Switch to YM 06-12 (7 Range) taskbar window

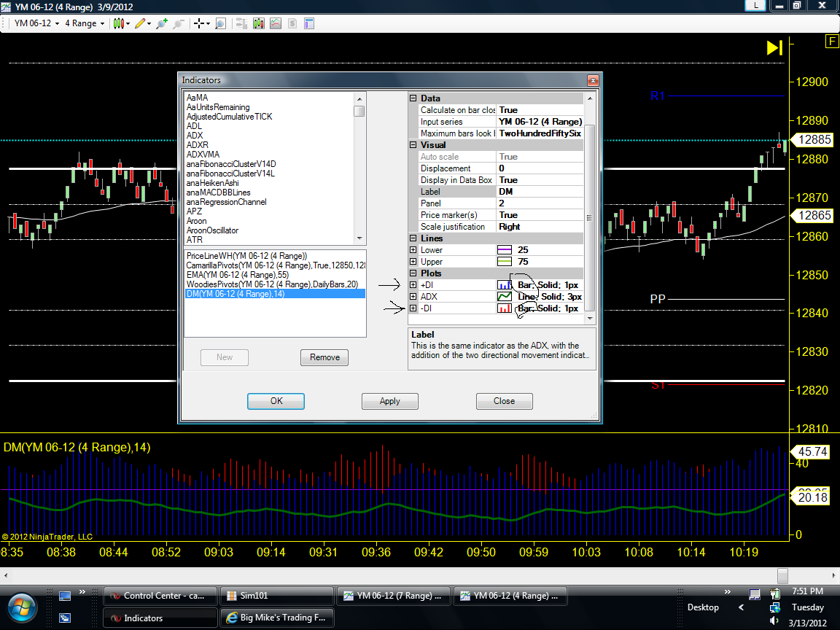(x=394, y=596)
